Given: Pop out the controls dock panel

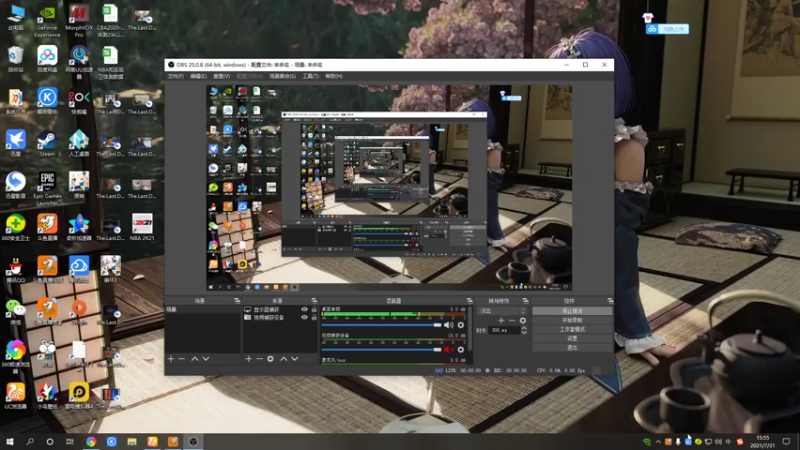Looking at the screenshot, I should point(610,301).
